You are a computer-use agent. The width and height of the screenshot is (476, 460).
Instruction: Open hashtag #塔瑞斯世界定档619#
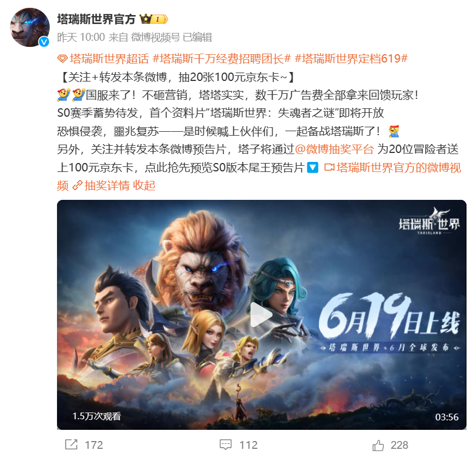click(x=351, y=59)
